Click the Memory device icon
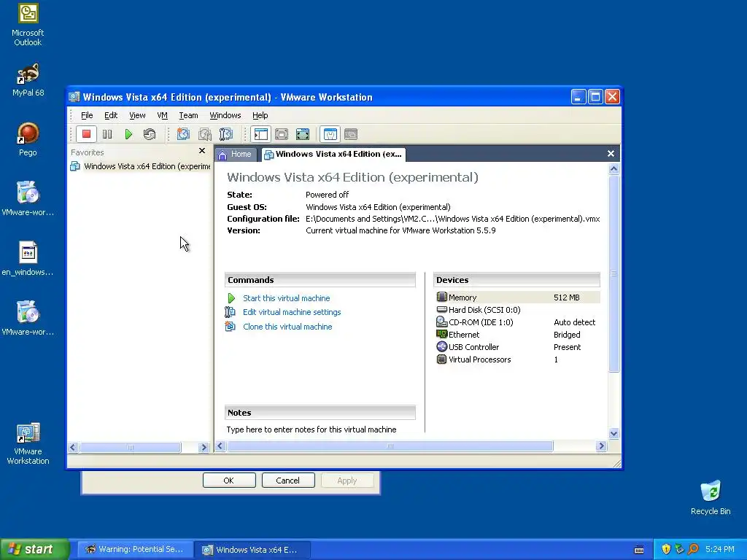Viewport: 747px width, 560px height. 441,297
